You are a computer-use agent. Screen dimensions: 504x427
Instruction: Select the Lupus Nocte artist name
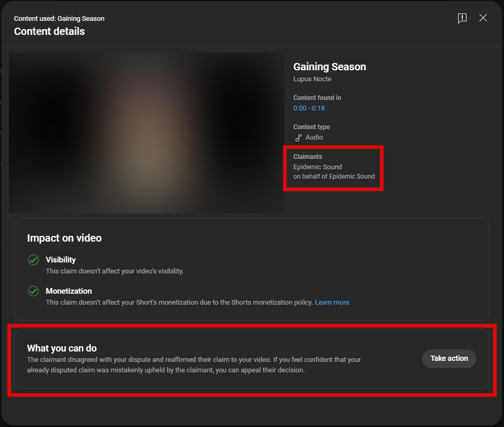click(312, 79)
